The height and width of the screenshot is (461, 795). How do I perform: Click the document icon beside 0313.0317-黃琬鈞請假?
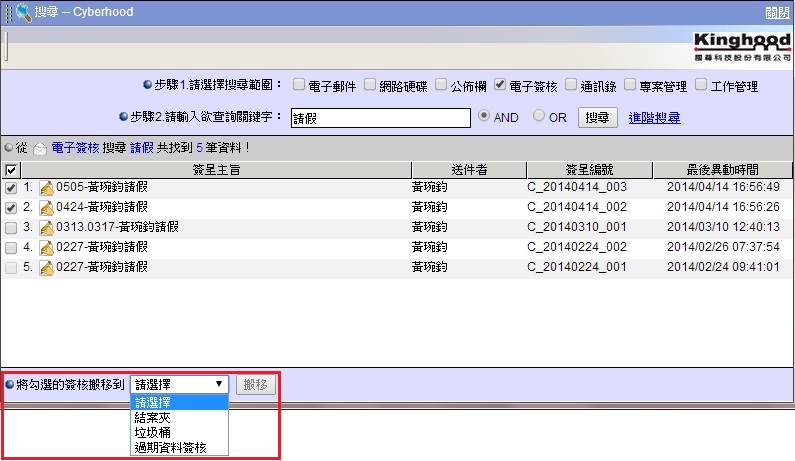coord(46,228)
